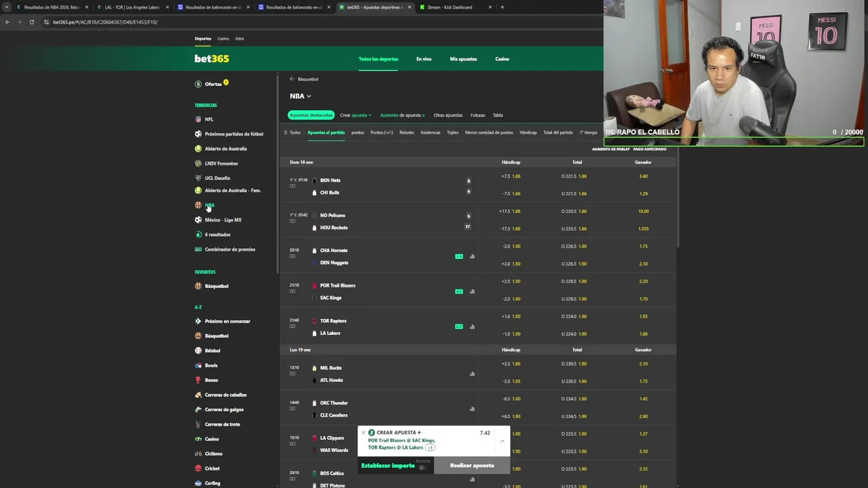Image resolution: width=868 pixels, height=488 pixels.
Task: Open Cricket sport icon
Action: tap(198, 468)
